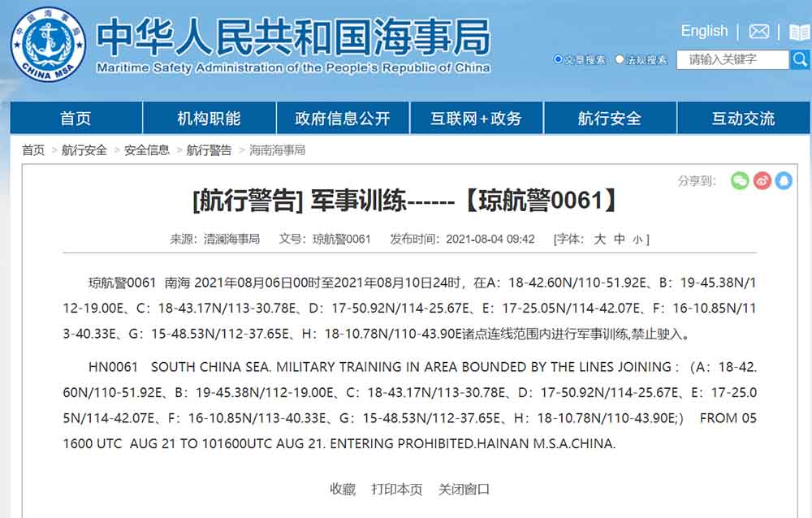Select the 法规搜索 radio button
Viewport: 812px width, 518px height.
[x=620, y=59]
